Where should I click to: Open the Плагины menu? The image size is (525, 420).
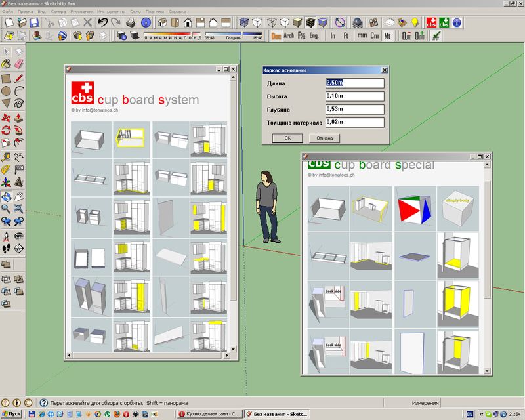154,11
